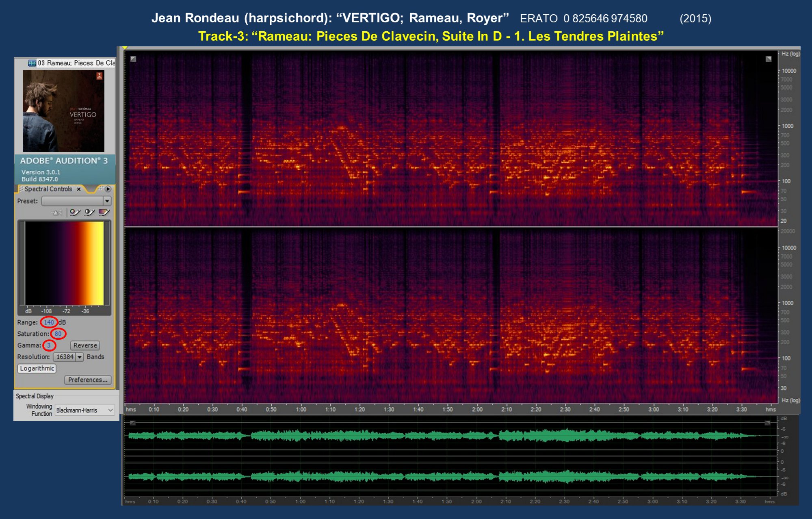Click the black-to-yellow spectral color gradient
This screenshot has height=519, width=812.
pyautogui.click(x=64, y=263)
